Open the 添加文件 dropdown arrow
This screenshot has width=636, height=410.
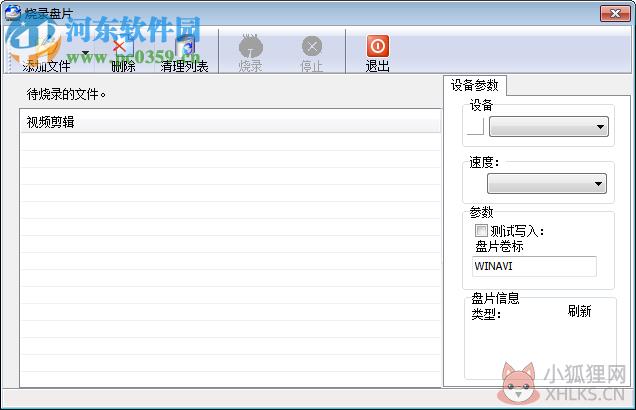click(x=86, y=53)
